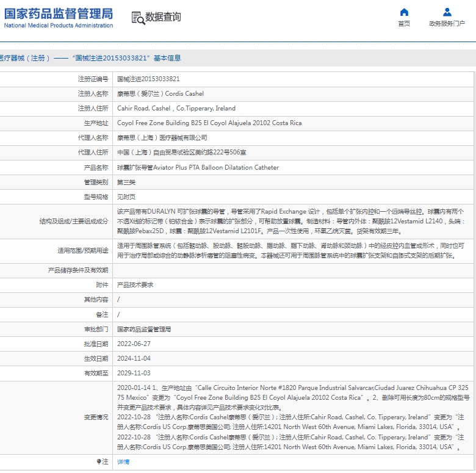The height and width of the screenshot is (473, 476).
Task: Click address Cahir Road, Cashel, Co.Tipperary
Action: 176,109
